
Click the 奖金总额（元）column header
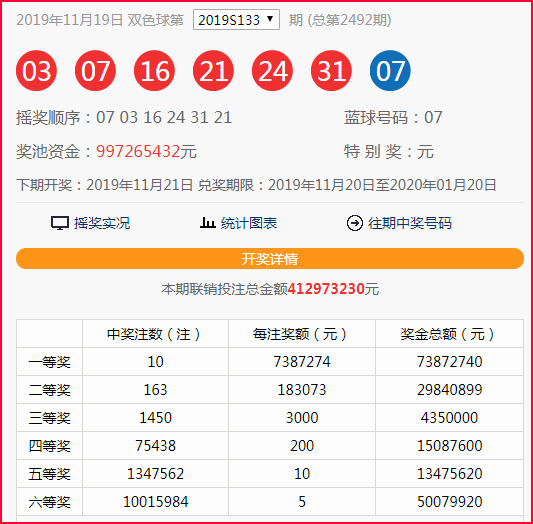(x=449, y=334)
